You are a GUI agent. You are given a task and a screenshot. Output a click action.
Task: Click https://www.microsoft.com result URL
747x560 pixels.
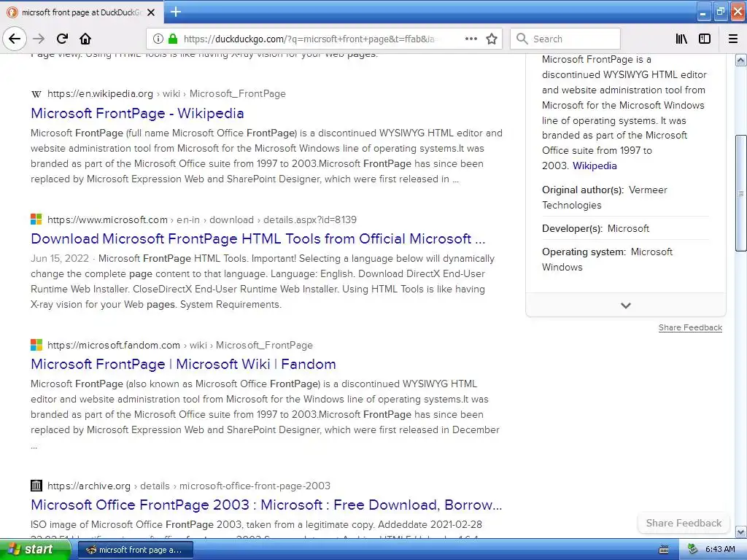[107, 219]
